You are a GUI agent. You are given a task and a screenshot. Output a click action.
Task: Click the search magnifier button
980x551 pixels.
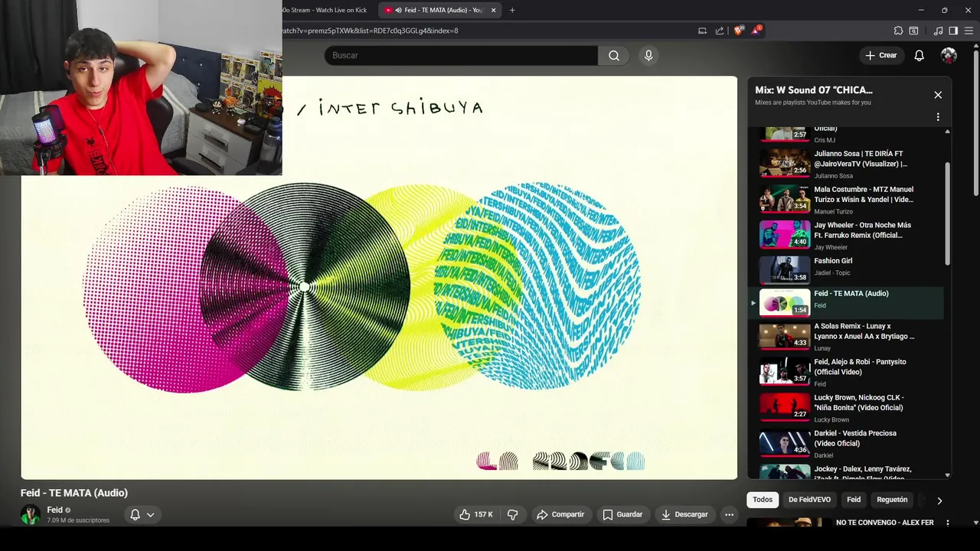pos(613,55)
